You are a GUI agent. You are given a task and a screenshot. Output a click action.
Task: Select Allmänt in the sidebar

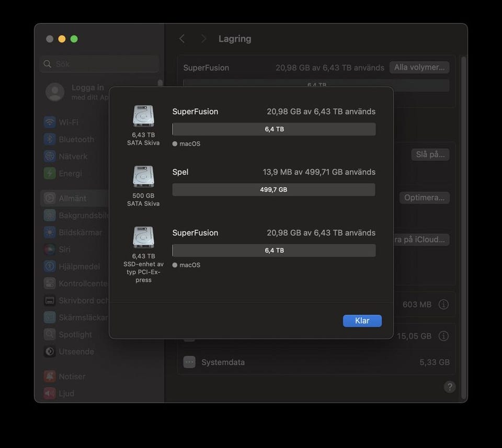72,198
